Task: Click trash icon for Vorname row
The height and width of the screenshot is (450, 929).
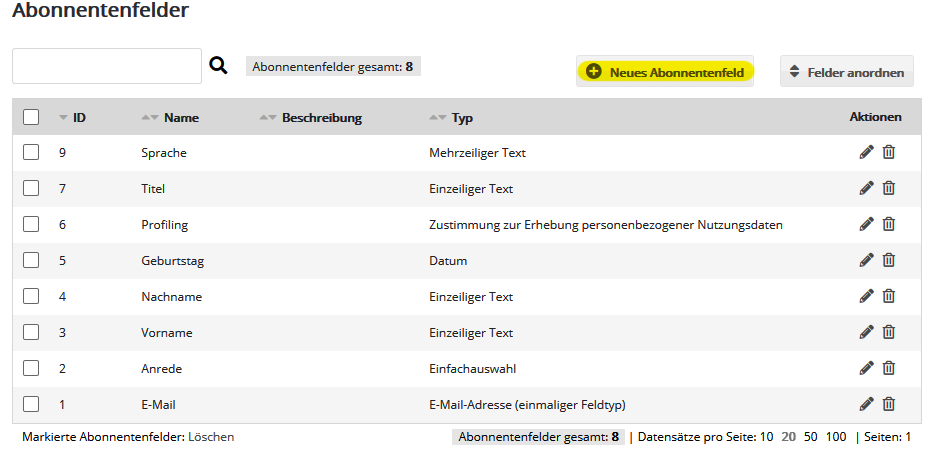Action: [888, 332]
